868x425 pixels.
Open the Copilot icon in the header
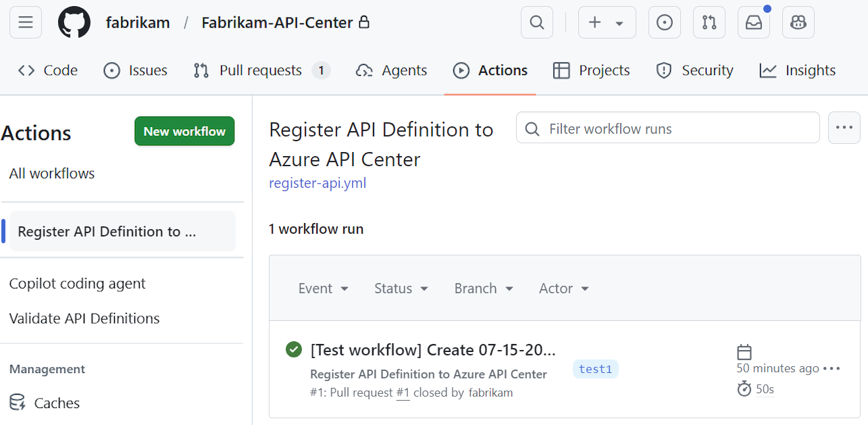(798, 22)
